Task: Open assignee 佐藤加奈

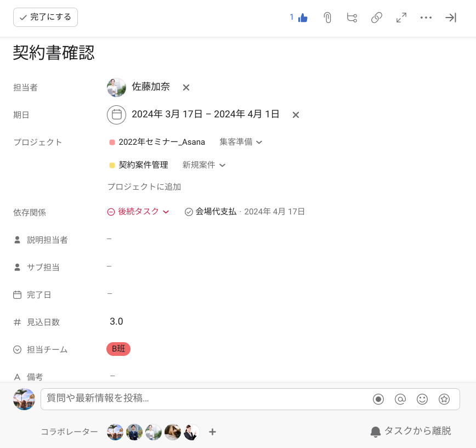Action: click(151, 87)
